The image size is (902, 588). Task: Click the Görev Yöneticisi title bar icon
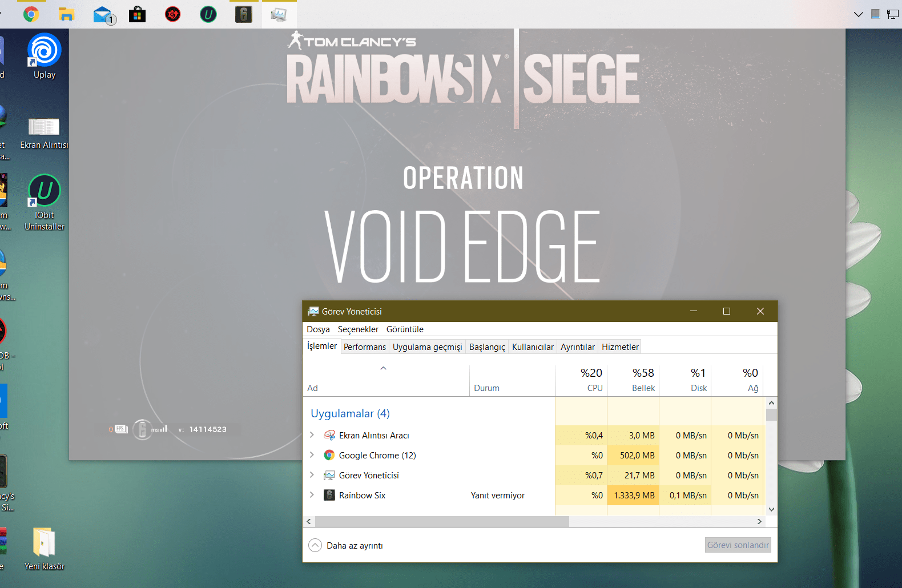(313, 311)
